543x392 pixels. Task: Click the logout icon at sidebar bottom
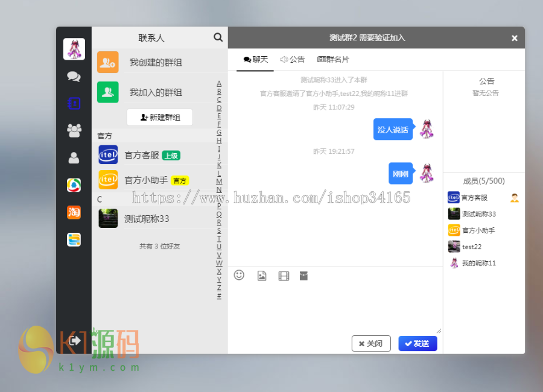click(74, 340)
